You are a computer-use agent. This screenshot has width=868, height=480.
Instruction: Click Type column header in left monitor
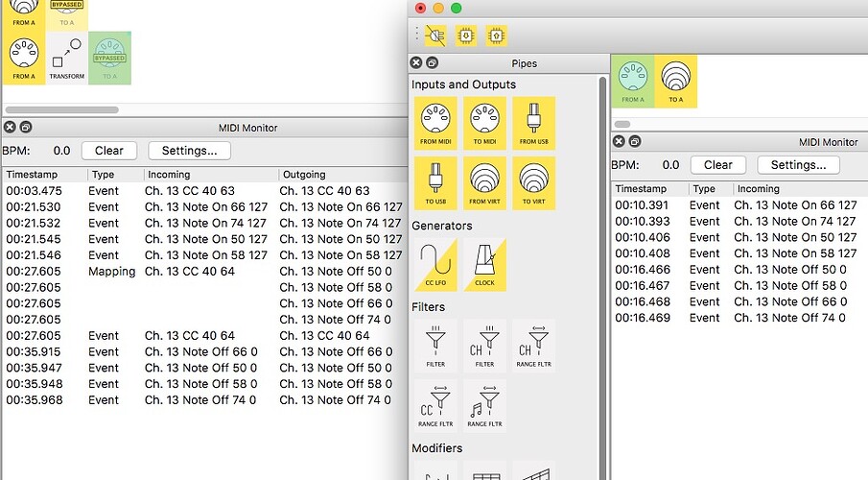(x=116, y=175)
